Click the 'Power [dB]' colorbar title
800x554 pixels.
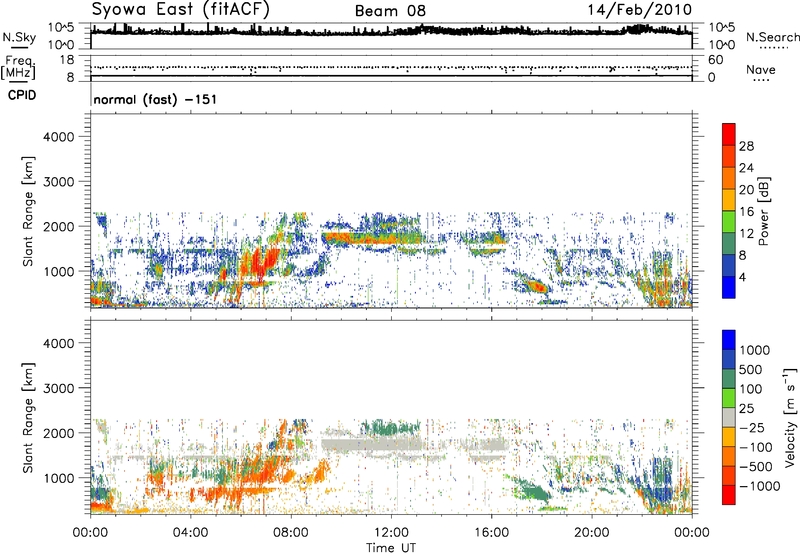tap(763, 211)
